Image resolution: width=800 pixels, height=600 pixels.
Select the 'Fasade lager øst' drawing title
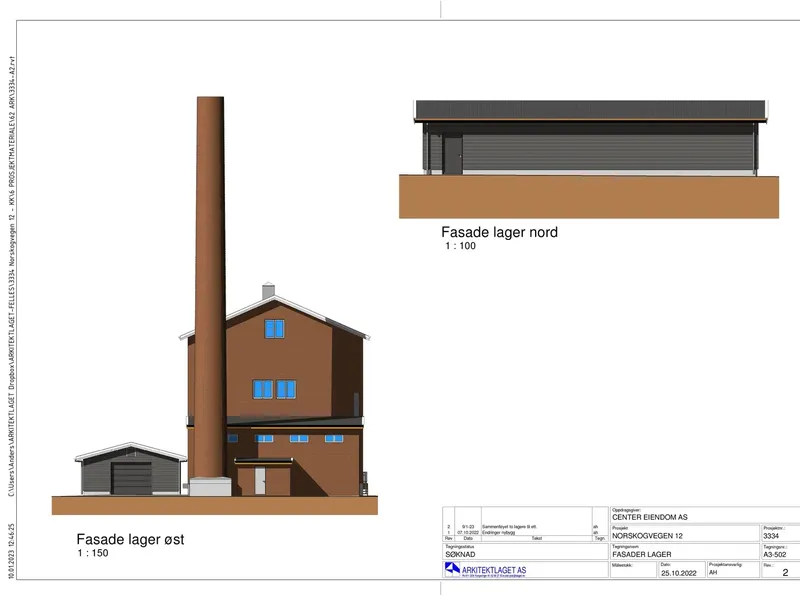130,539
